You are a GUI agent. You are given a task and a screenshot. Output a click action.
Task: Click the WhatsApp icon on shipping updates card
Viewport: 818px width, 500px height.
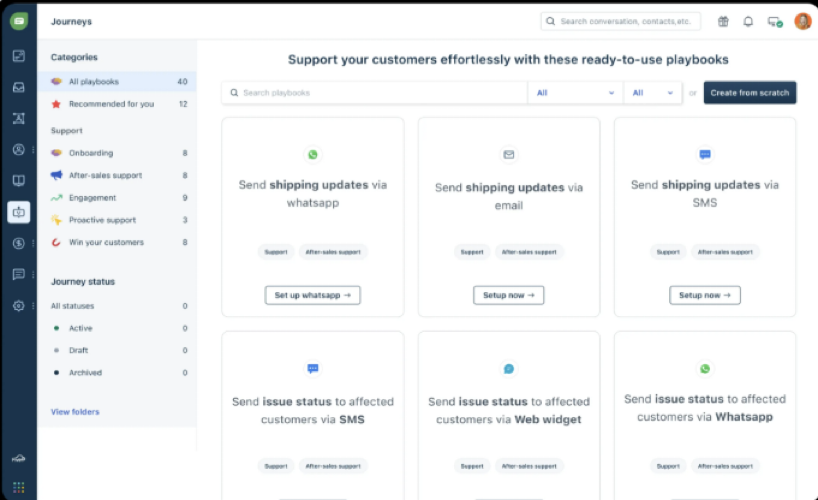tap(312, 154)
